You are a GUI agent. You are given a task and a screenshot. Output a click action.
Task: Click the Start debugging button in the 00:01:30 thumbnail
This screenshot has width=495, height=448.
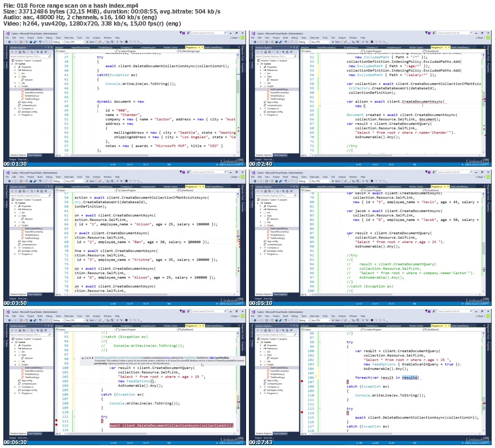pyautogui.click(x=91, y=42)
